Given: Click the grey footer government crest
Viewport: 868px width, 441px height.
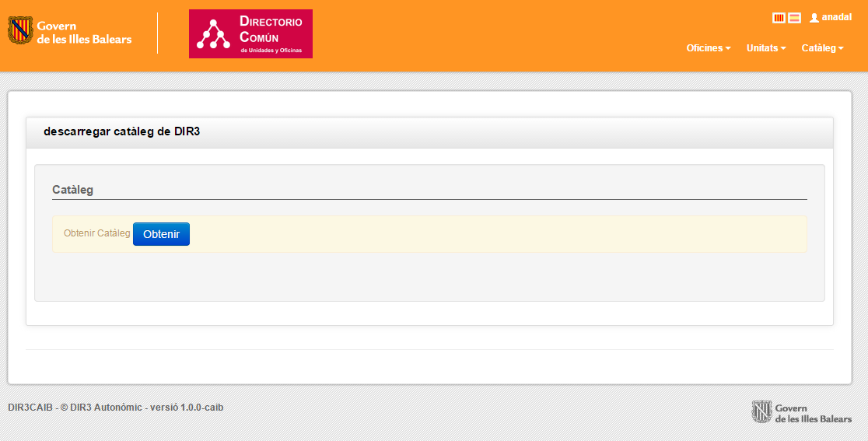Looking at the screenshot, I should click(x=761, y=412).
